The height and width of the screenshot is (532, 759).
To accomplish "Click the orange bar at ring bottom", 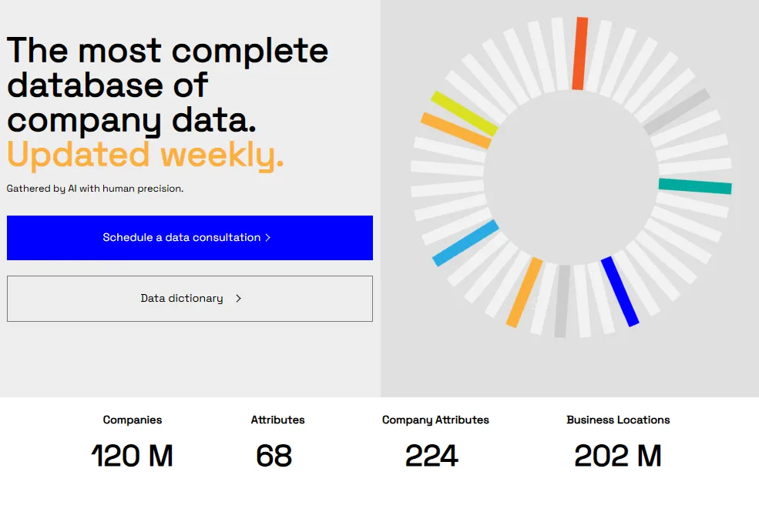I will pos(524,292).
